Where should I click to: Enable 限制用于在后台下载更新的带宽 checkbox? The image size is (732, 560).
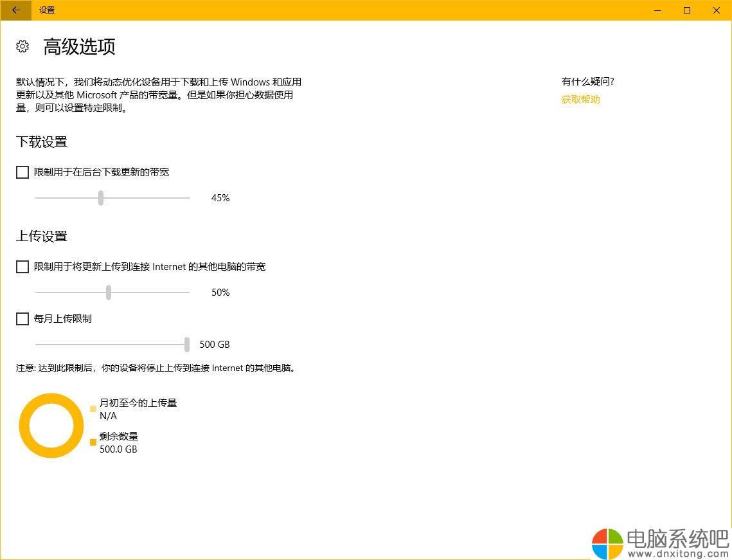tap(22, 172)
